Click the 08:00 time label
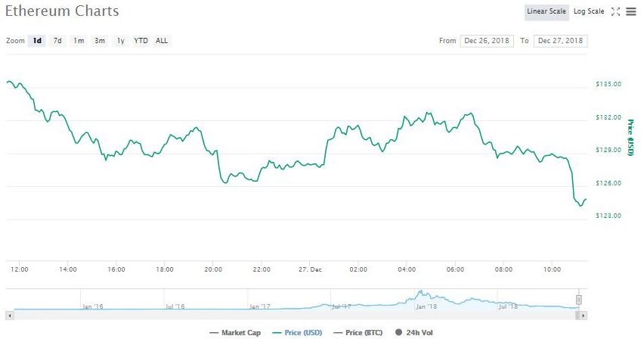The height and width of the screenshot is (342, 644). (x=503, y=269)
